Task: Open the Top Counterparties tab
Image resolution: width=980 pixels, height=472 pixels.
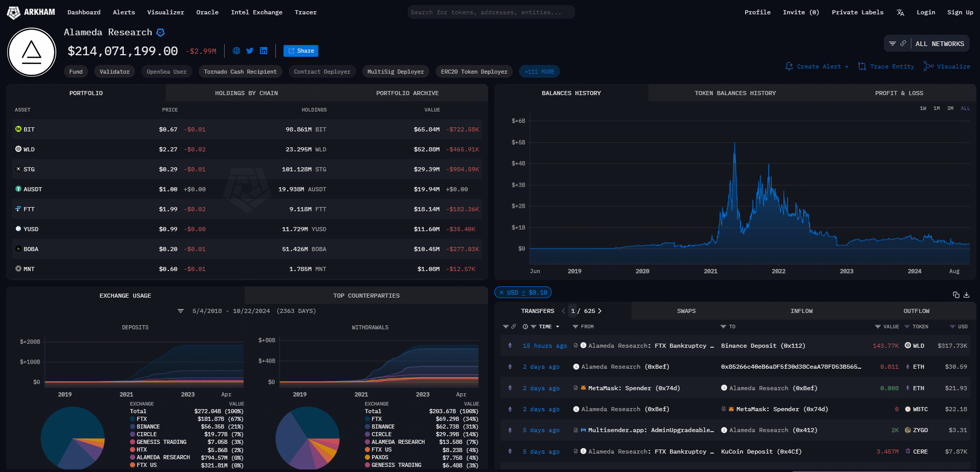Action: pos(366,296)
